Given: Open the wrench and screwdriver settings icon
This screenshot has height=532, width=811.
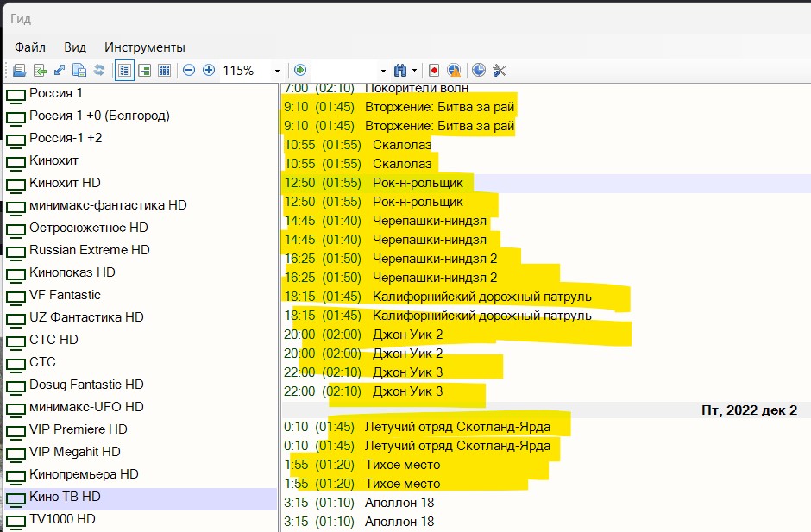Looking at the screenshot, I should 500,71.
